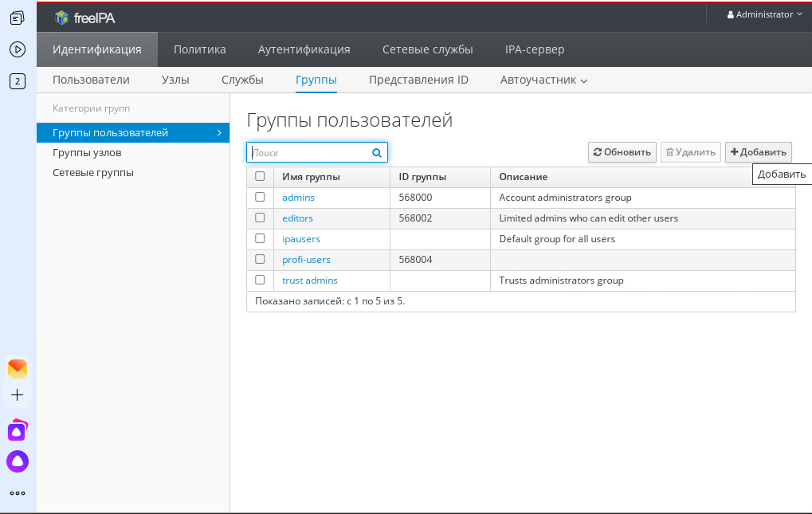Open the mail client from the dock

(17, 367)
